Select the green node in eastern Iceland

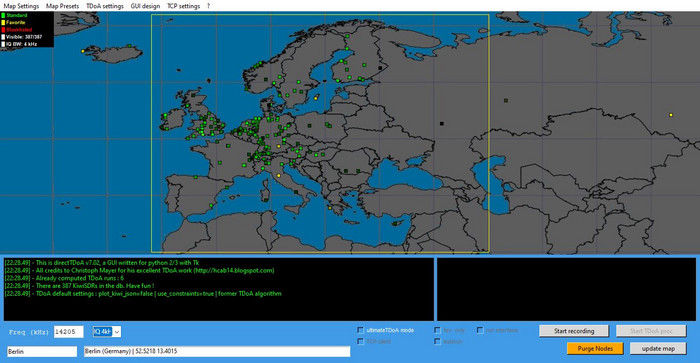[129, 46]
